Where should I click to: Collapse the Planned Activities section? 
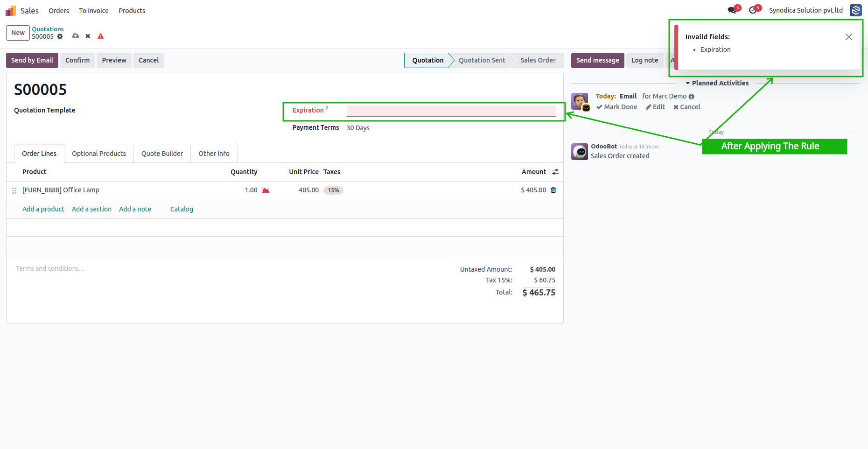(717, 83)
